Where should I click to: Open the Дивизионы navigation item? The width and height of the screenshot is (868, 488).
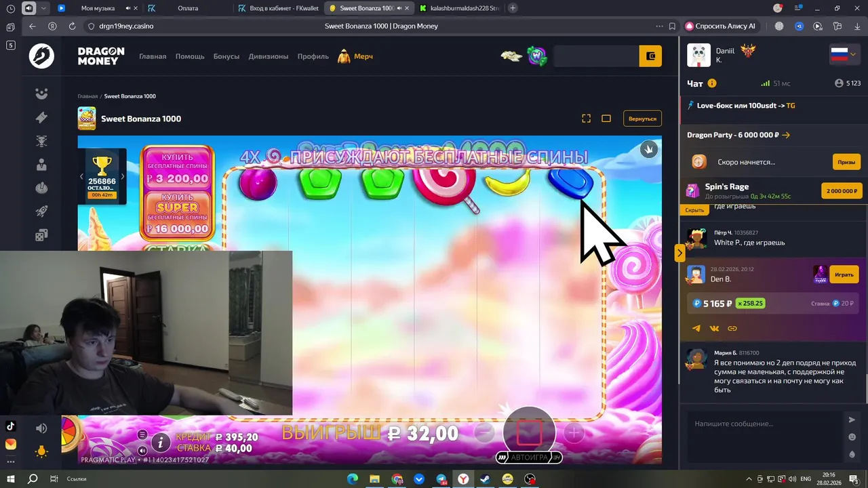[269, 56]
